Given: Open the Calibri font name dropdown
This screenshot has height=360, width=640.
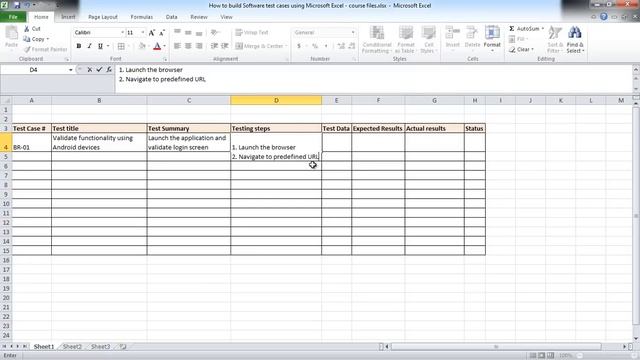Looking at the screenshot, I should (122, 32).
